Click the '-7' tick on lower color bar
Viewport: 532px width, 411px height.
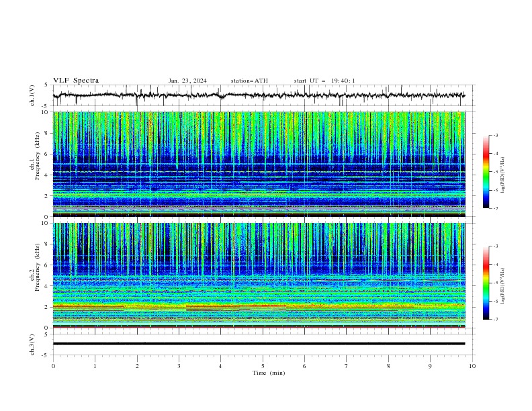[496, 319]
